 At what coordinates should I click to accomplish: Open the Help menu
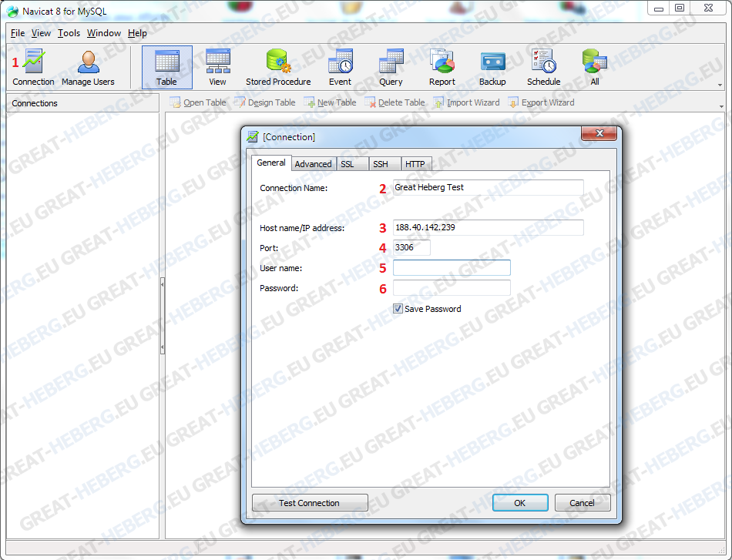click(137, 33)
